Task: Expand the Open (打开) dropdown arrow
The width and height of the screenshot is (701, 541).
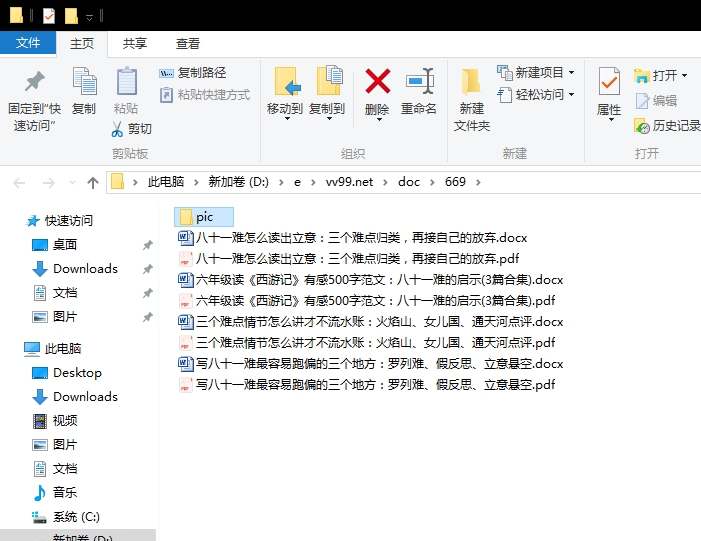Action: tap(684, 76)
